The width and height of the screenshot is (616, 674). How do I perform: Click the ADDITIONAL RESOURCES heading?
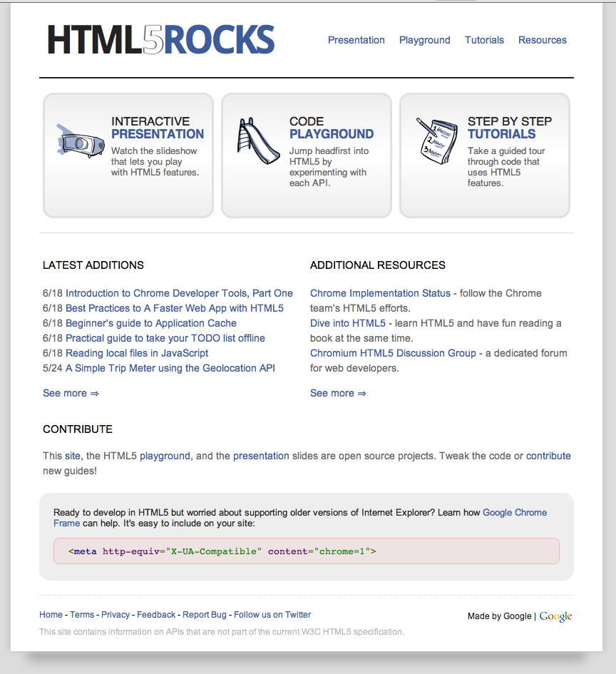[378, 265]
